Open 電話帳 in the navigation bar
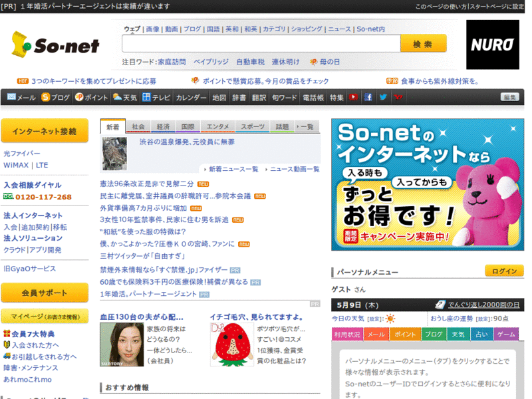Image resolution: width=532 pixels, height=399 pixels. [x=313, y=98]
